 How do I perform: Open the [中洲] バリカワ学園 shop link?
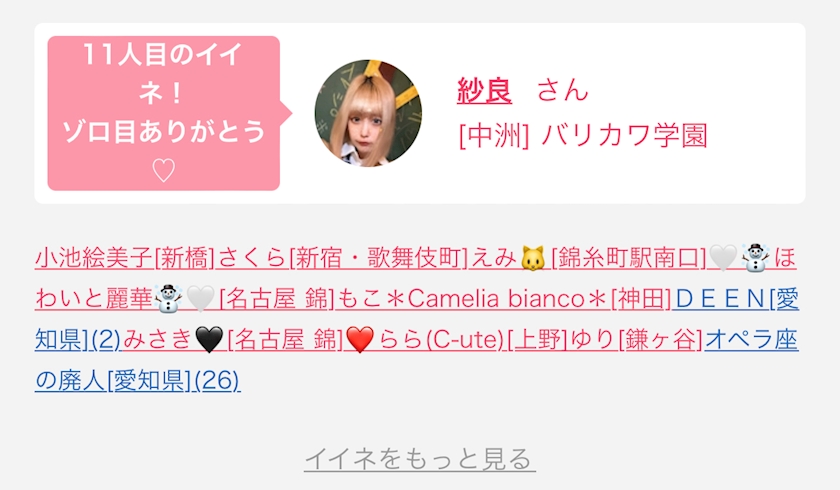coord(583,135)
